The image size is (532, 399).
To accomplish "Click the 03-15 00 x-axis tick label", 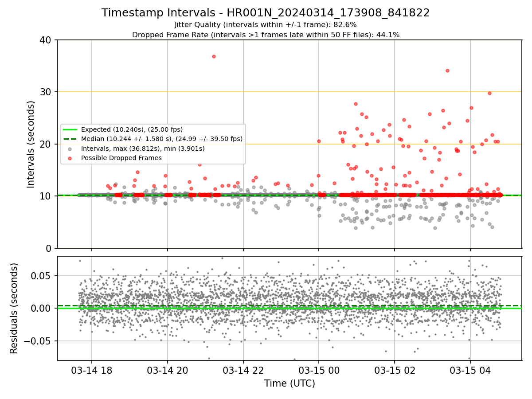I will (x=318, y=370).
